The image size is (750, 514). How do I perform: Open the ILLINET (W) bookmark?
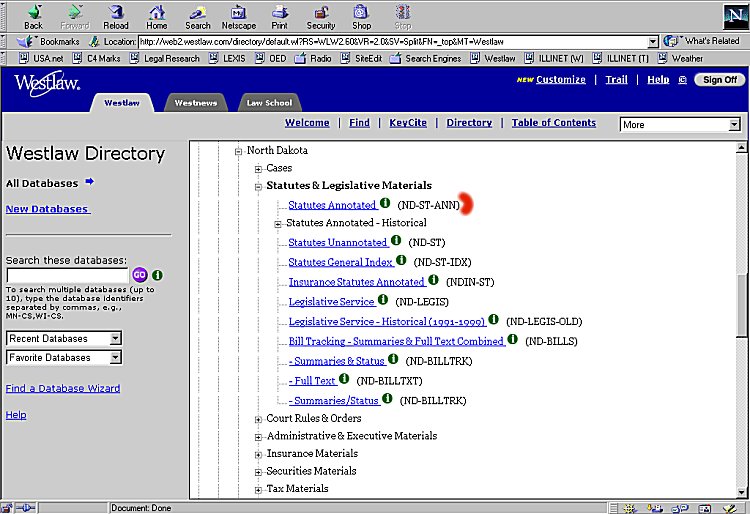(x=554, y=58)
